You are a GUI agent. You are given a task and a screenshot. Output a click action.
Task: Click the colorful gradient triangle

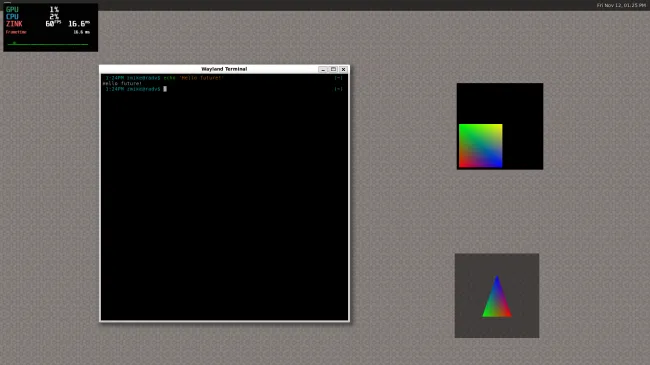[x=497, y=297]
